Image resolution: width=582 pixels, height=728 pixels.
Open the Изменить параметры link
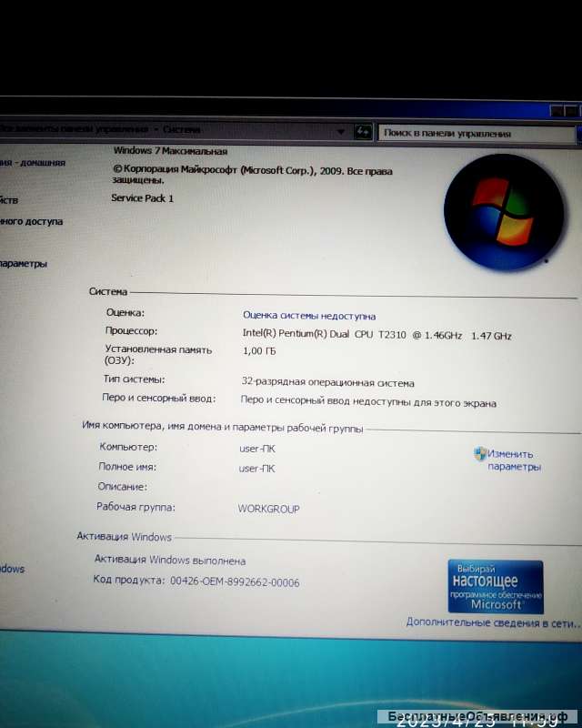click(x=514, y=460)
